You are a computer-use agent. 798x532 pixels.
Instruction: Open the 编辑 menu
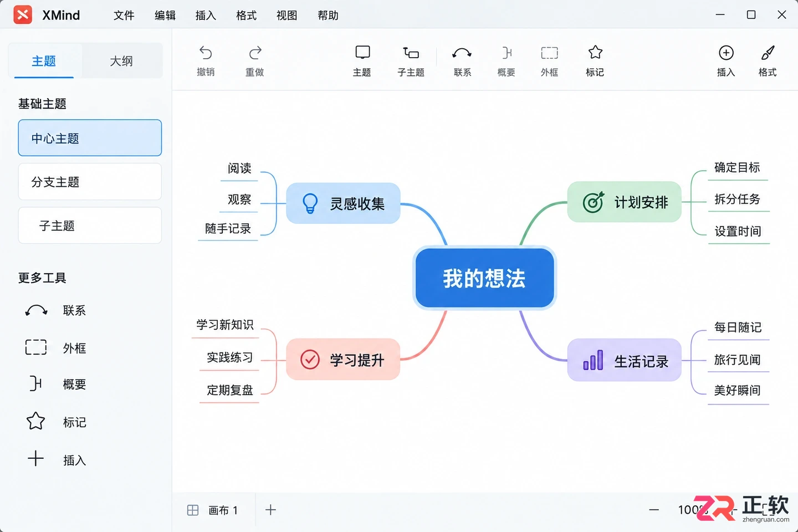coord(165,16)
